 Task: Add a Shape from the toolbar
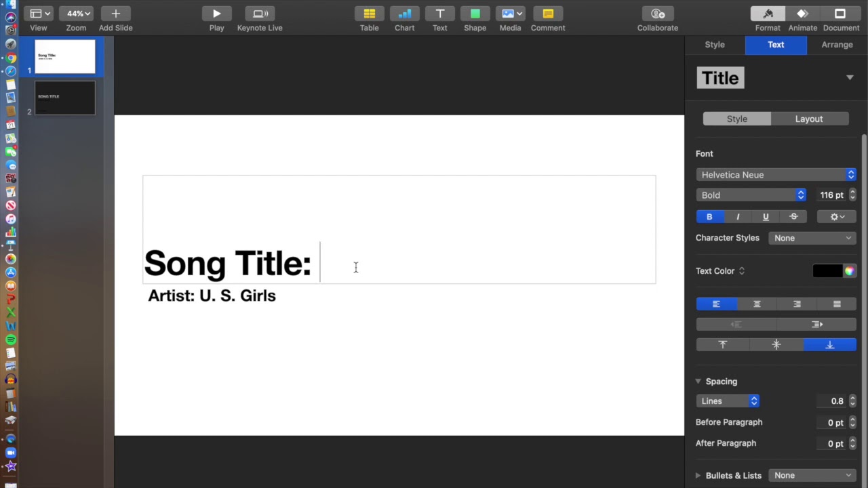pos(475,14)
